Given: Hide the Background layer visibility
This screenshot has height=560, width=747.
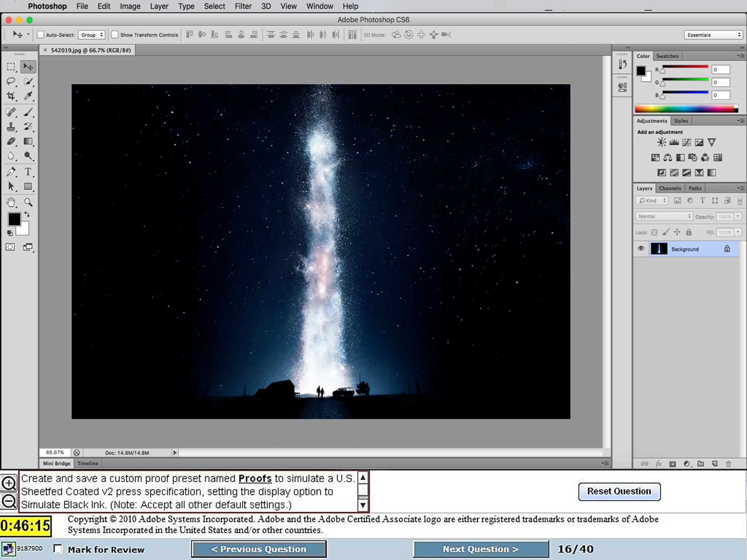Looking at the screenshot, I should (x=641, y=249).
